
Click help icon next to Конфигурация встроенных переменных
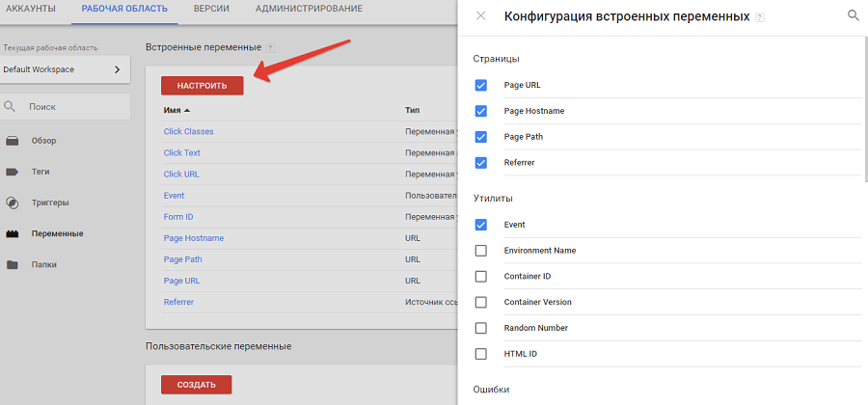pos(761,17)
